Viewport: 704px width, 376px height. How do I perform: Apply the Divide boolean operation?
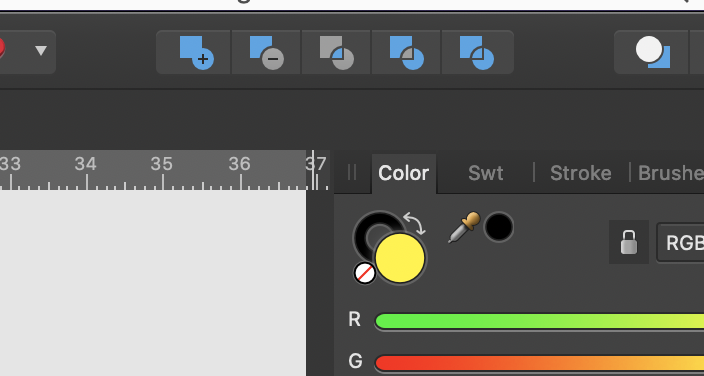[x=477, y=53]
